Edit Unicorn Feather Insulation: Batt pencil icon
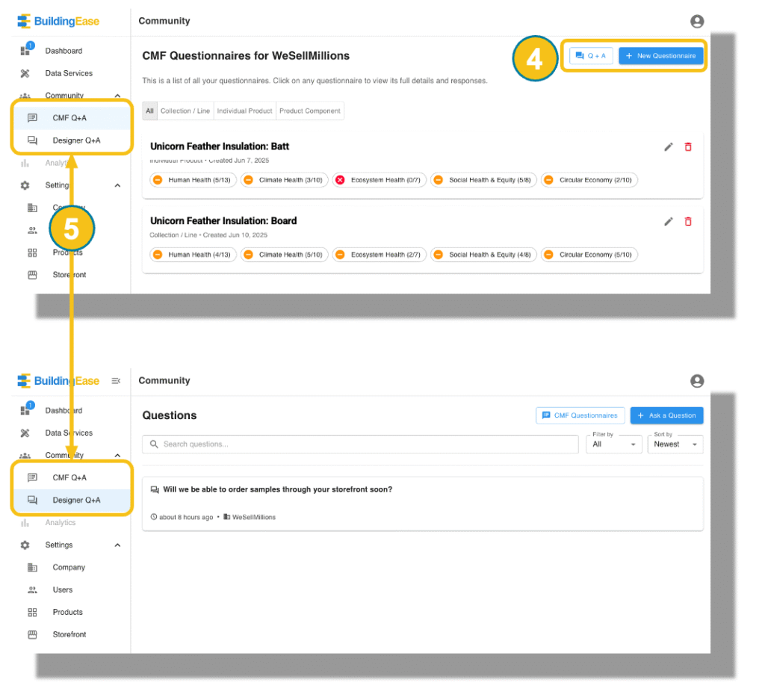This screenshot has width=765, height=700. (x=669, y=147)
